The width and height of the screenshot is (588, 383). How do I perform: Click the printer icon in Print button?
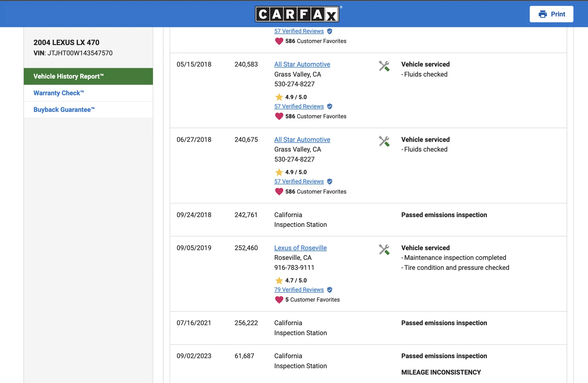click(543, 14)
